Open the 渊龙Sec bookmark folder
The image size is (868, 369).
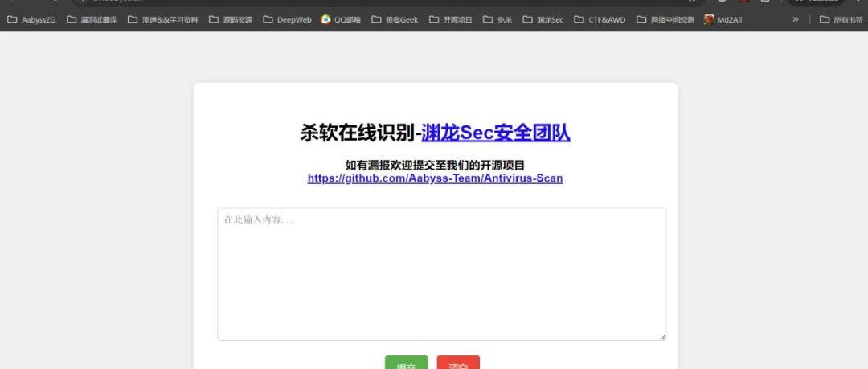coord(543,19)
